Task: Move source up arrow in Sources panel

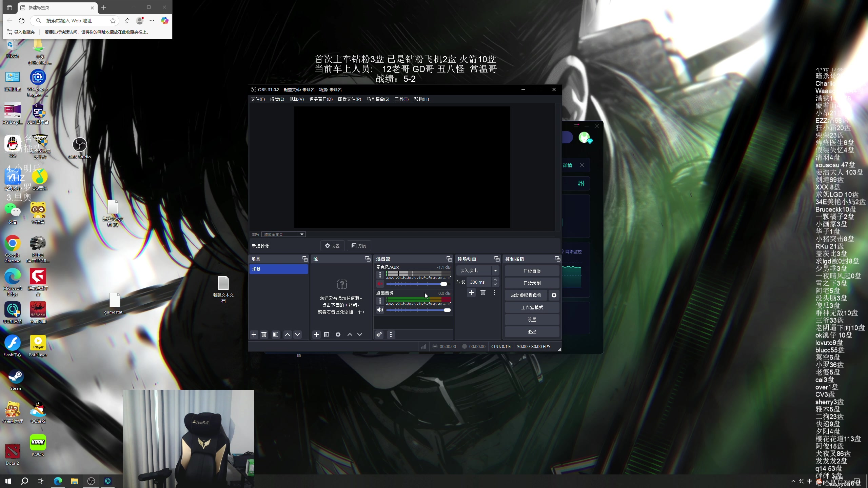Action: tap(350, 334)
